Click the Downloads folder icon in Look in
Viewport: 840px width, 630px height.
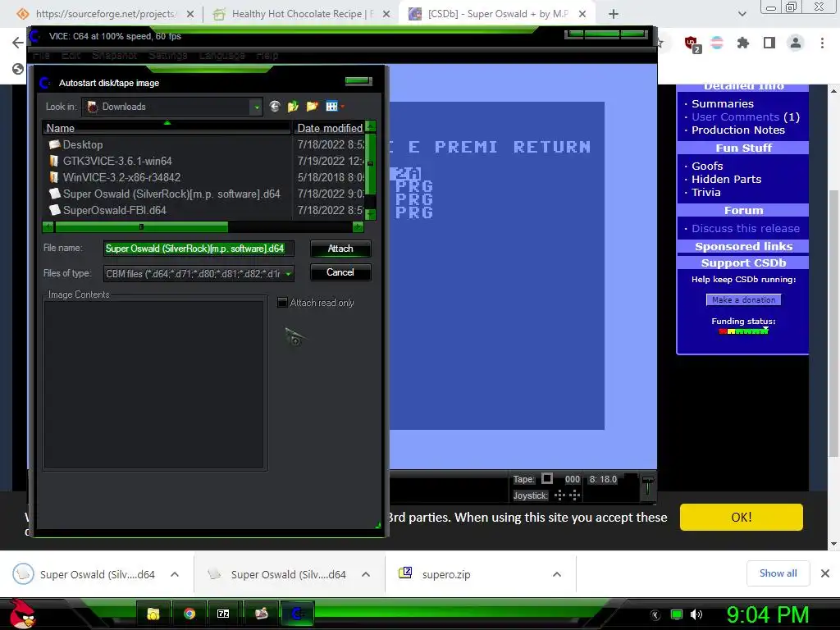tap(93, 107)
